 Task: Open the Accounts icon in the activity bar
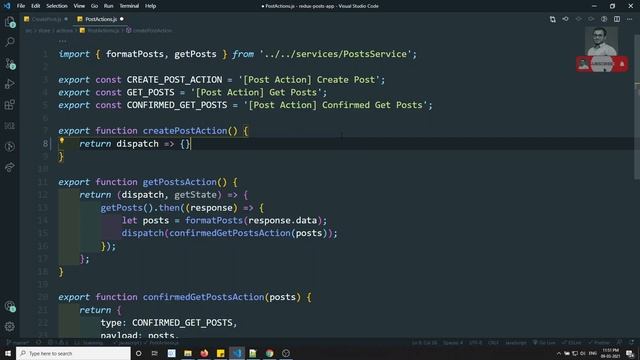[x=10, y=306]
